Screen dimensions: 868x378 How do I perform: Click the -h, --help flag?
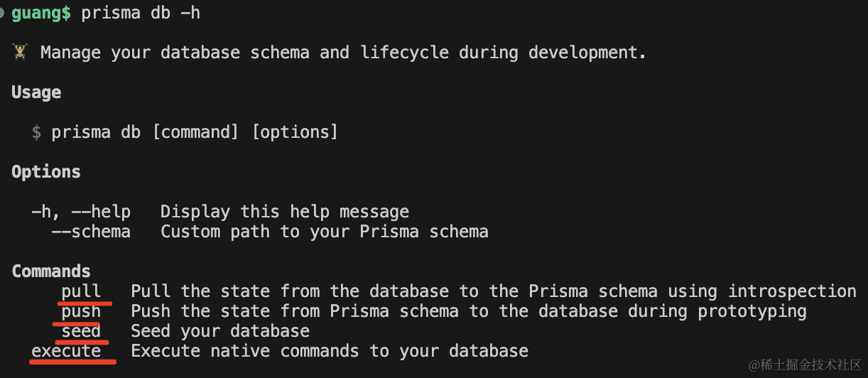click(81, 212)
